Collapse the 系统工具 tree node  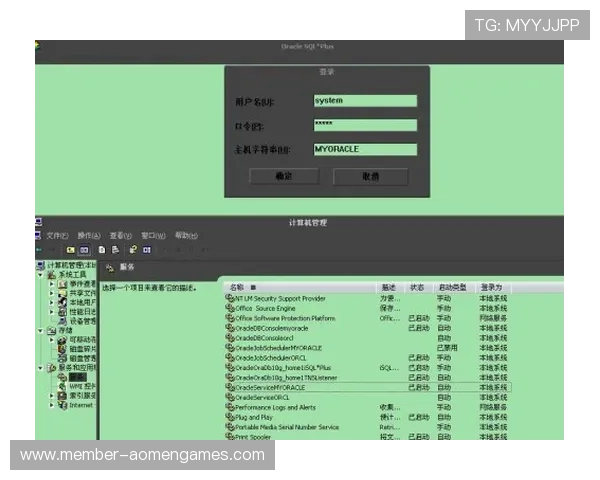pyautogui.click(x=41, y=274)
